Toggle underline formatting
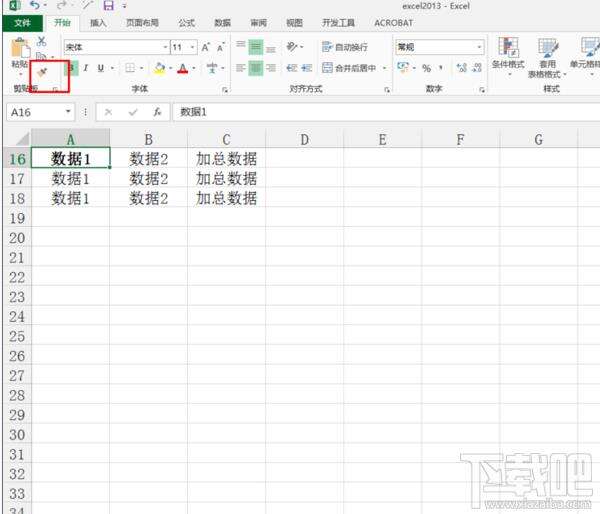Viewport: 600px width, 514px height. pyautogui.click(x=101, y=68)
